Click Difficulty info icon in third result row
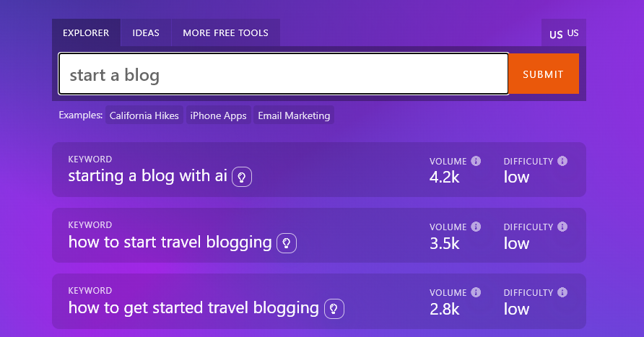Viewport: 644px width, 337px height. (562, 292)
